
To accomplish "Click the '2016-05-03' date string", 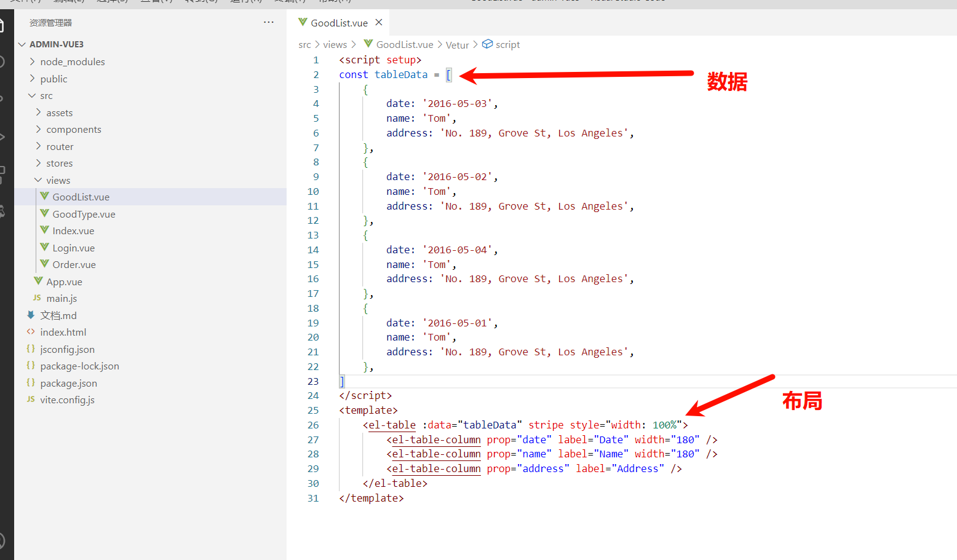I will pos(457,103).
